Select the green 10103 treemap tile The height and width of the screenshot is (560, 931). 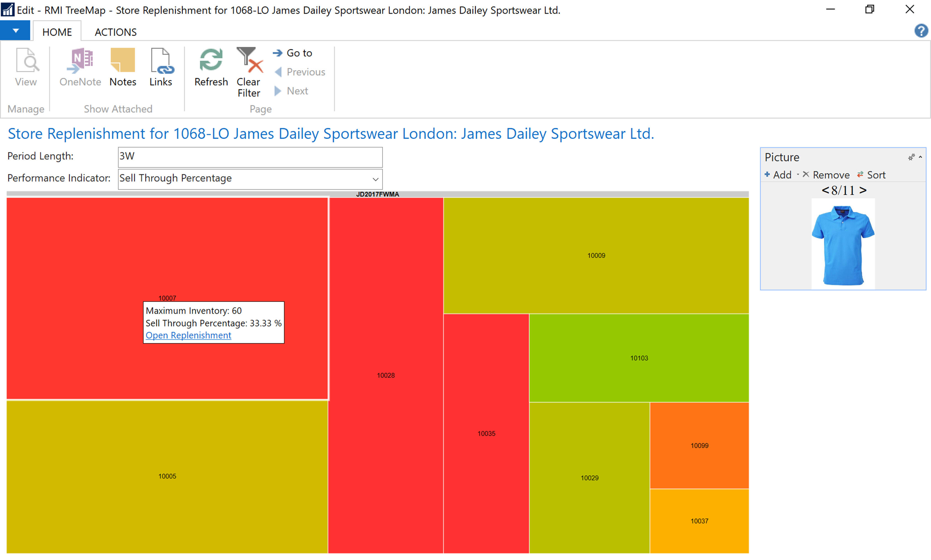[639, 358]
